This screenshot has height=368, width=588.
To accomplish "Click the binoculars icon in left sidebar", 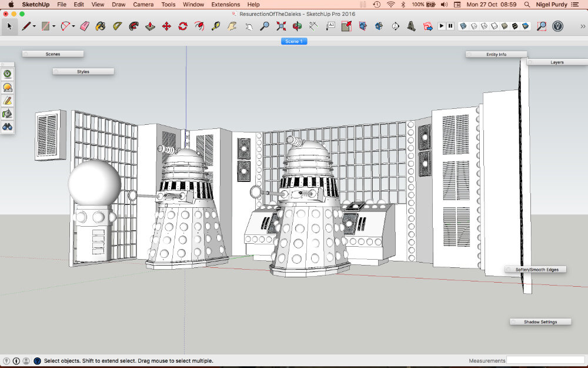I will 8,127.
